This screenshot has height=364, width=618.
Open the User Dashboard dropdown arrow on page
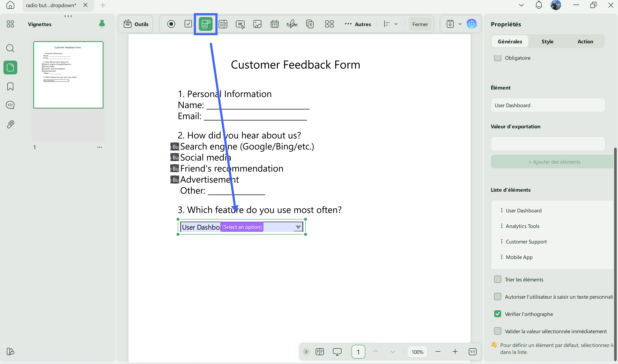(x=298, y=227)
